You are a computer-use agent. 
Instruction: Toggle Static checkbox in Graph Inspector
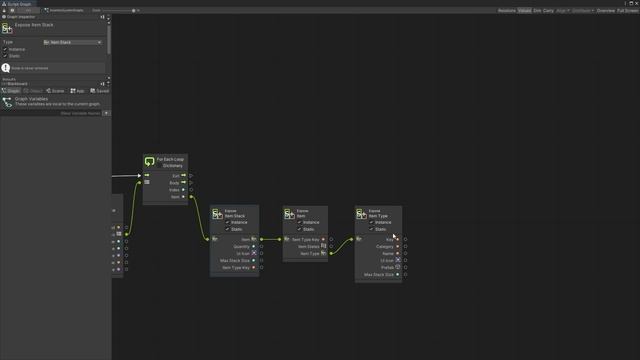[x=5, y=56]
